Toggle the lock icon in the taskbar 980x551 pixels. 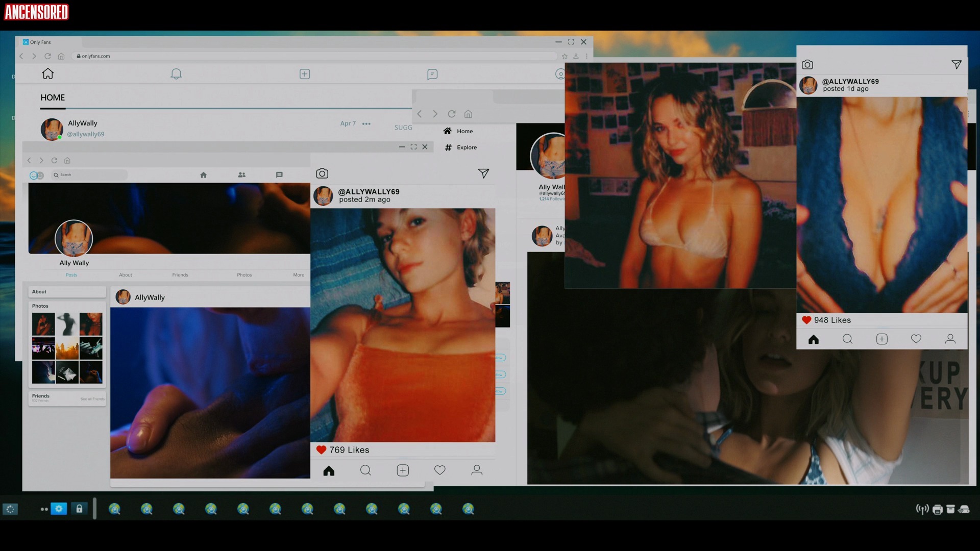pyautogui.click(x=79, y=509)
